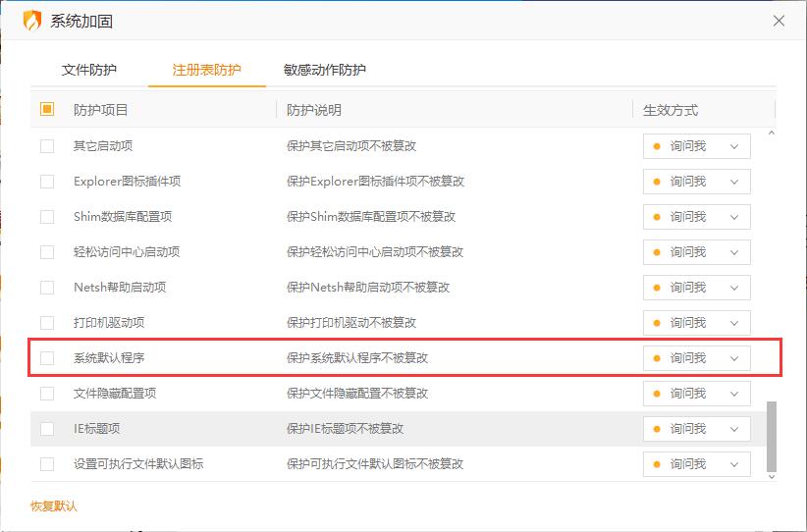The image size is (807, 532).
Task: Enable the 系统默认程序 checkbox
Action: coord(47,358)
